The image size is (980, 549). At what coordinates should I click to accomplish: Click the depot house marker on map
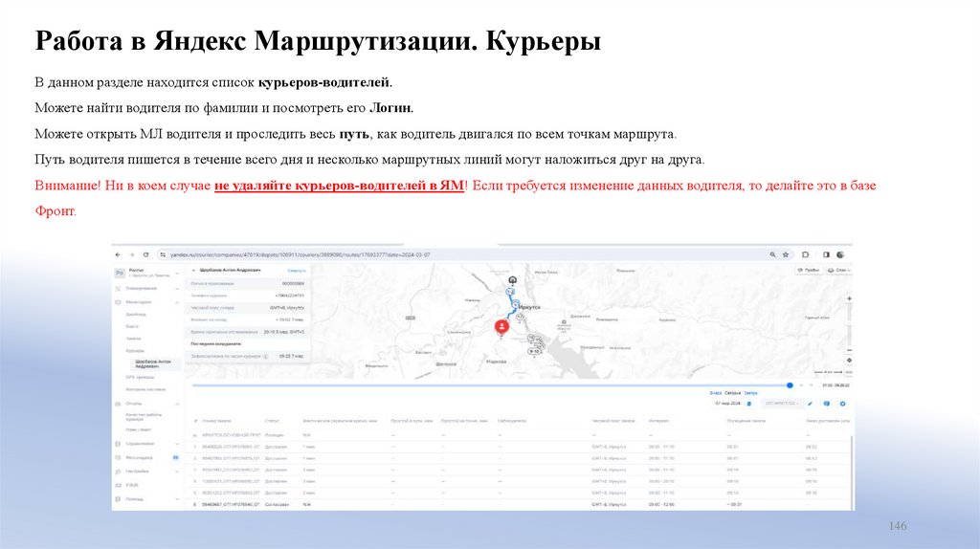click(513, 280)
